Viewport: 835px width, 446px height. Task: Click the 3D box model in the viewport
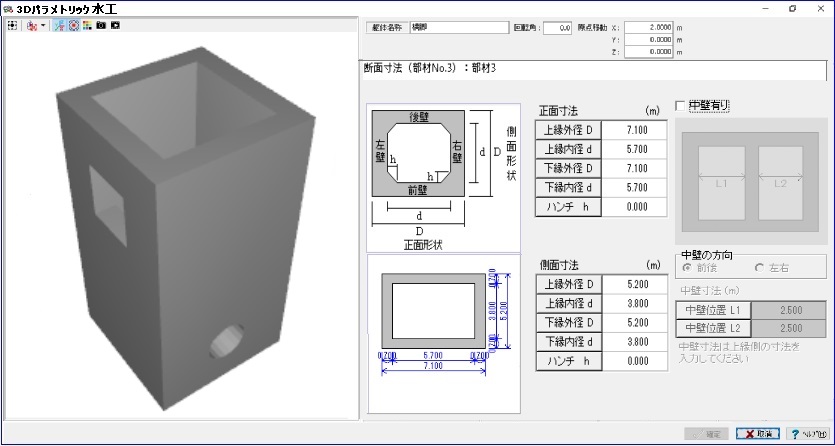pyautogui.click(x=185, y=228)
